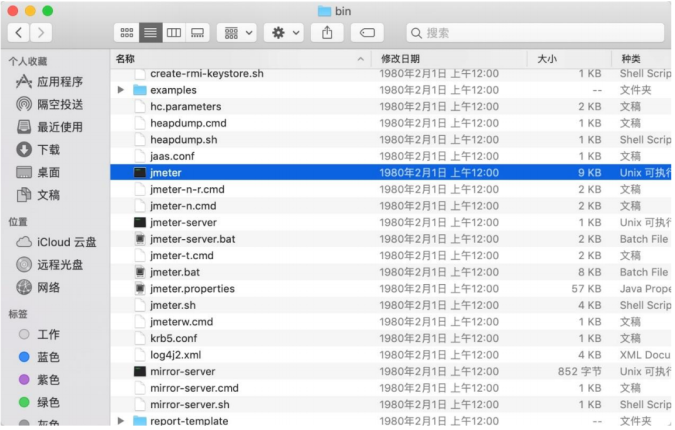Viewport: 675px width, 430px height.
Task: Switch to gallery view
Action: [198, 33]
